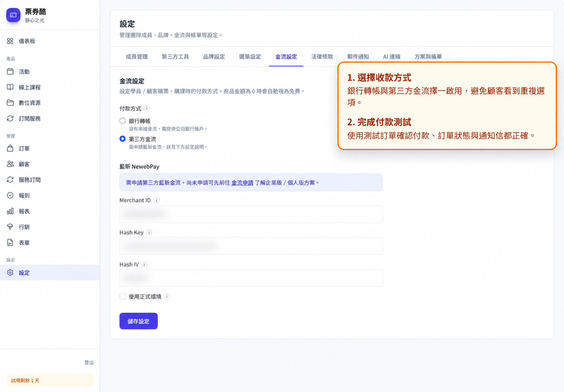Switch to the 成員管理 tab

coord(137,57)
